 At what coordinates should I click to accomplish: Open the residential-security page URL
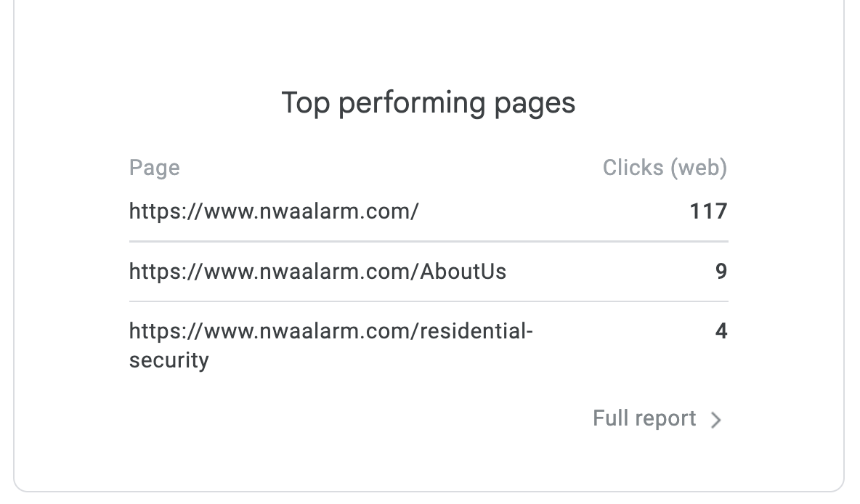[x=330, y=332]
